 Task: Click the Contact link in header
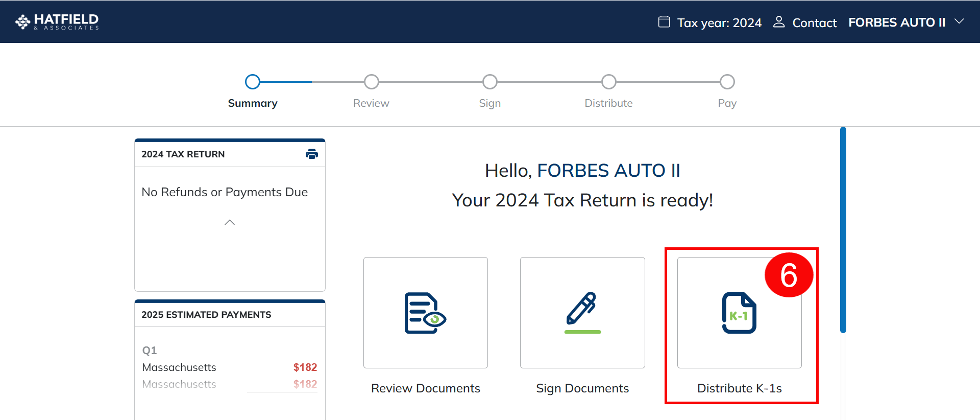[x=814, y=23]
